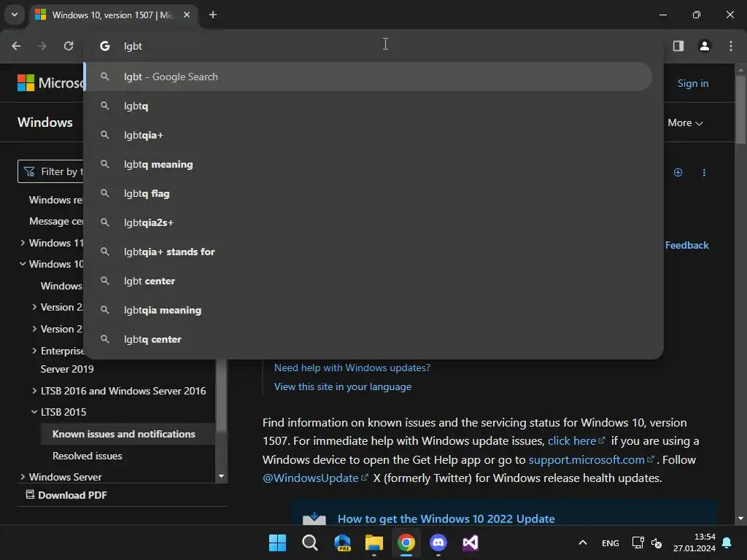The height and width of the screenshot is (560, 747).
Task: Open the tab search dropdown arrow
Action: pyautogui.click(x=15, y=15)
